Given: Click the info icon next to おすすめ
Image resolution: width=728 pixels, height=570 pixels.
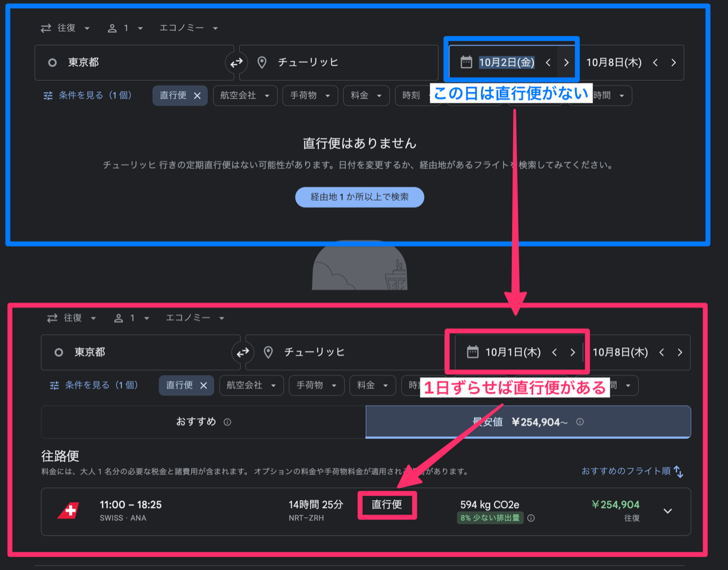Looking at the screenshot, I should tap(227, 422).
